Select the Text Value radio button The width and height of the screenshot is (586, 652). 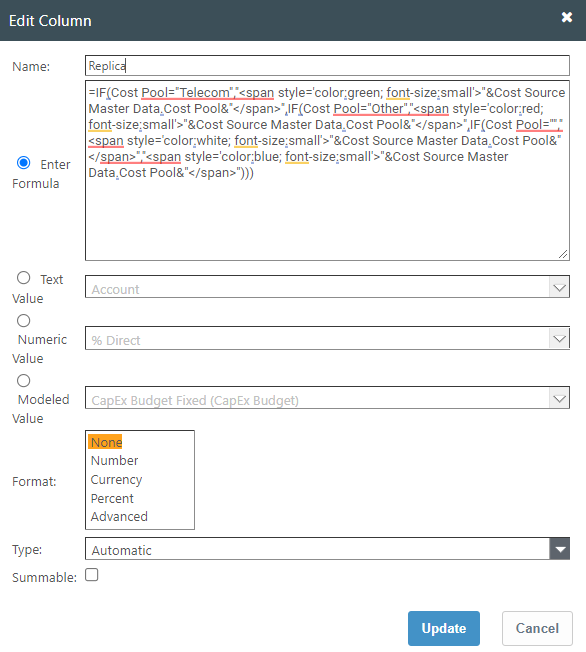click(x=24, y=278)
